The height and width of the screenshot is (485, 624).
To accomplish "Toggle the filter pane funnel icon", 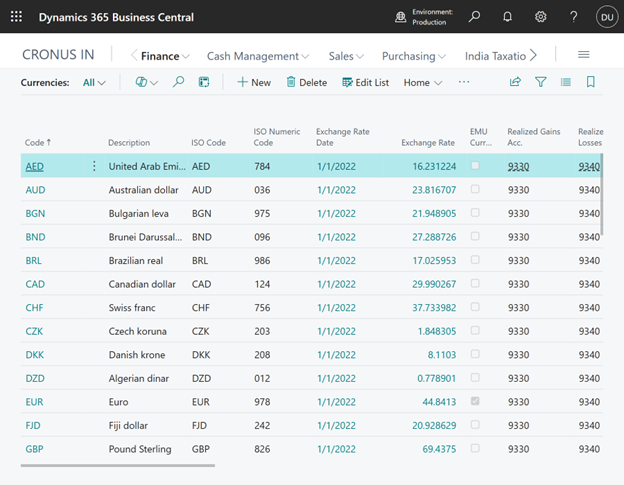I will (x=540, y=82).
